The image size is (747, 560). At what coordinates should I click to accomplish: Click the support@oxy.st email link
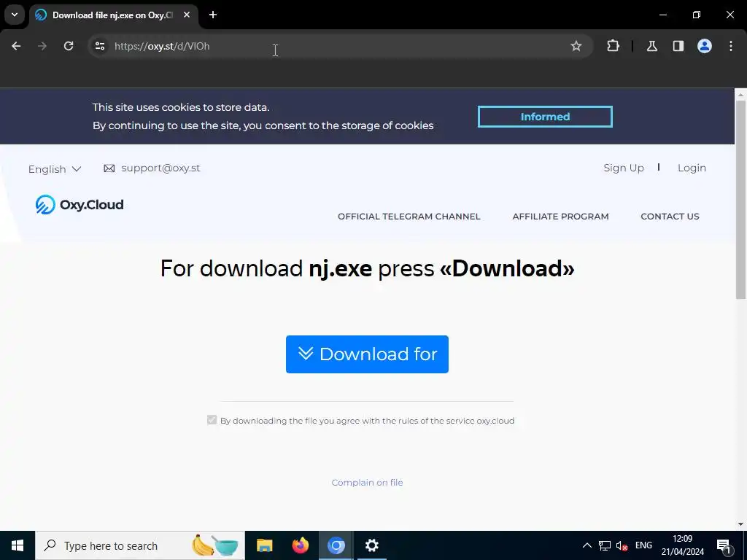[160, 168]
